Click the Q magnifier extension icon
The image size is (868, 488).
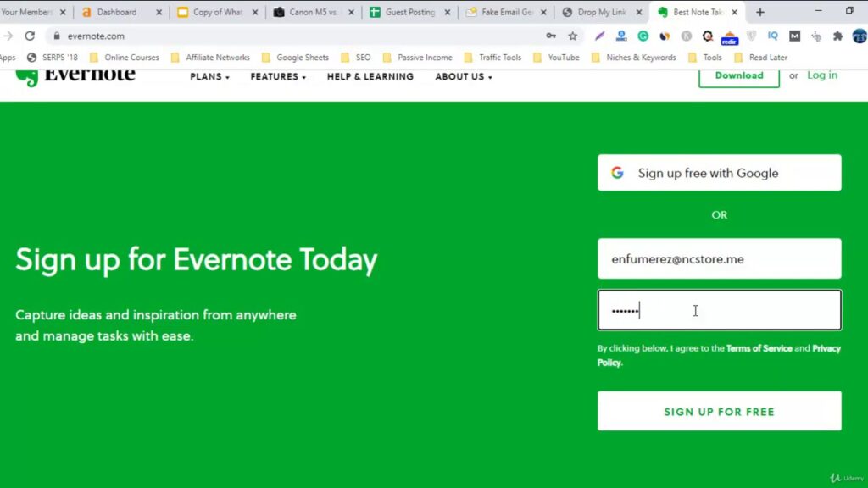[x=708, y=36]
